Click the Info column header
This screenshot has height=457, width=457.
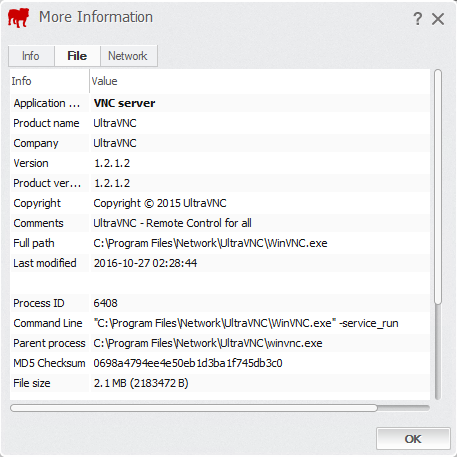click(49, 81)
